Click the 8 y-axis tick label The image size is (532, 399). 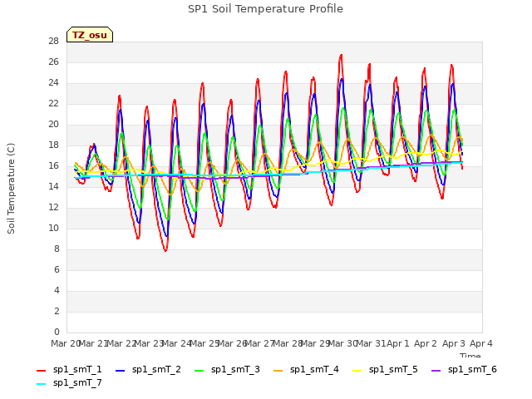click(x=57, y=249)
